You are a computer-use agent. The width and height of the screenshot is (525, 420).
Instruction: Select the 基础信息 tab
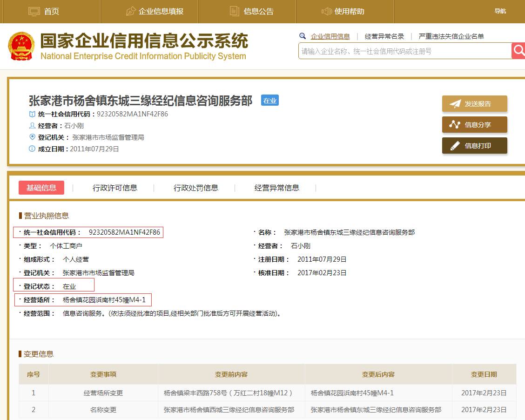coord(41,188)
